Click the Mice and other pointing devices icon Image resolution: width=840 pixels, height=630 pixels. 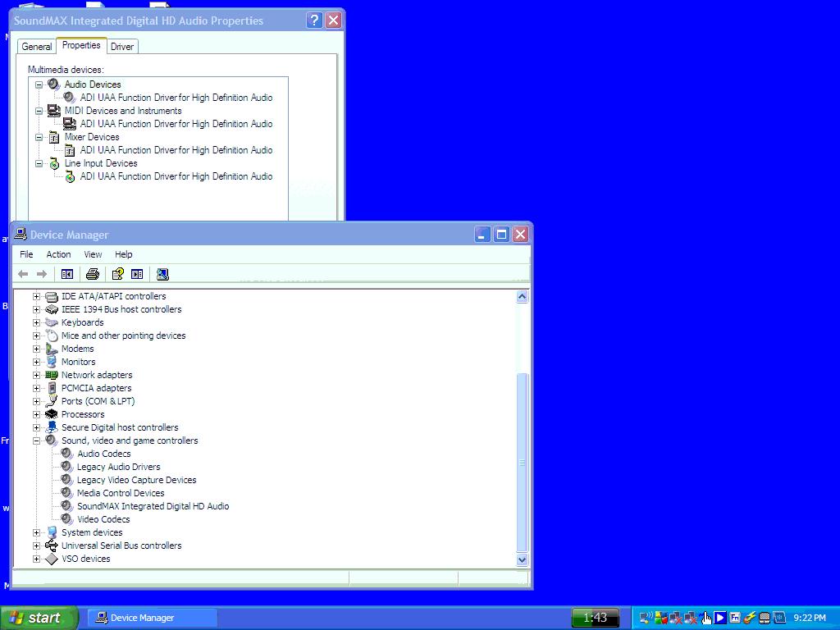(x=52, y=336)
